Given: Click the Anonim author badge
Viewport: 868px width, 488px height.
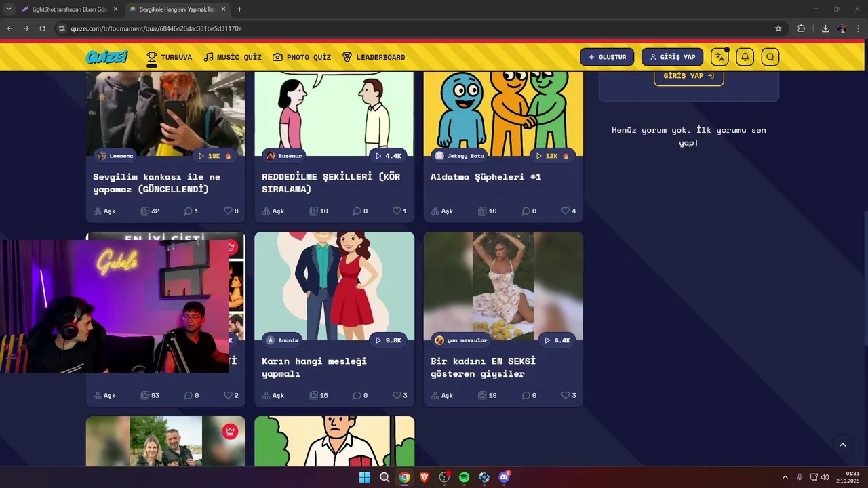Looking at the screenshot, I should (x=282, y=340).
